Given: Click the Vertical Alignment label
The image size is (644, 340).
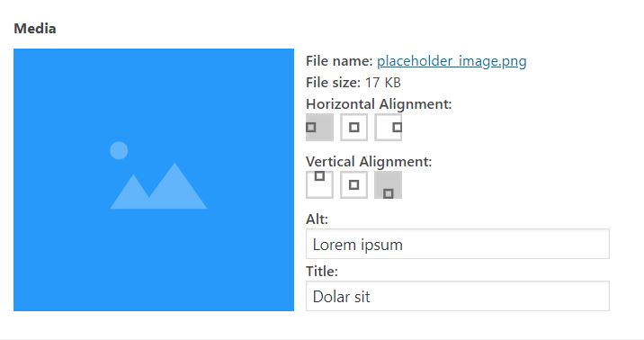Looking at the screenshot, I should pyautogui.click(x=369, y=162).
